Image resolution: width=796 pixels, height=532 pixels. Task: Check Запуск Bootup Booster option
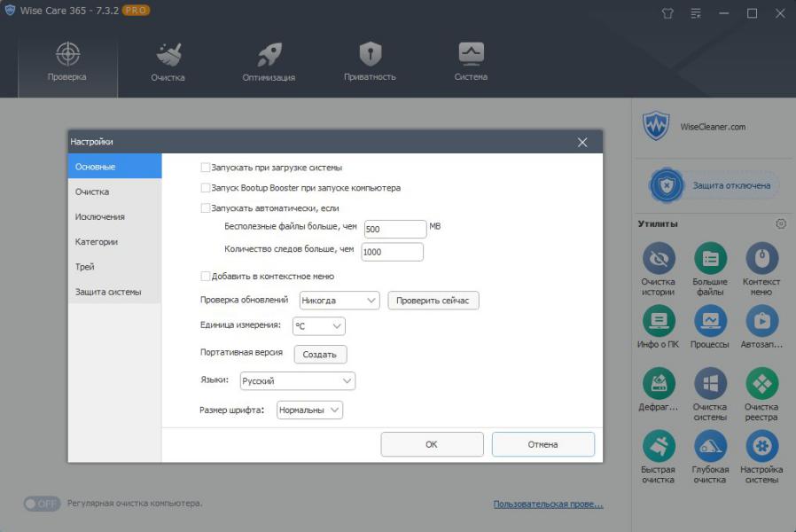pyautogui.click(x=206, y=188)
